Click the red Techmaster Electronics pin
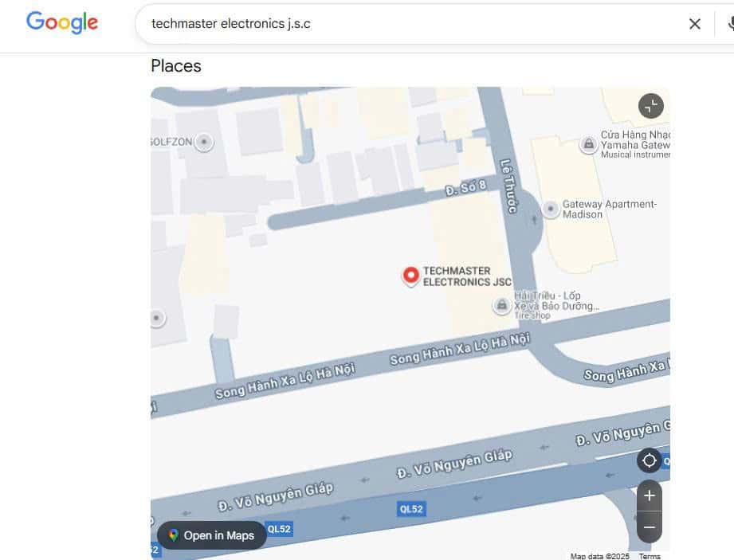This screenshot has width=734, height=560. click(x=411, y=276)
